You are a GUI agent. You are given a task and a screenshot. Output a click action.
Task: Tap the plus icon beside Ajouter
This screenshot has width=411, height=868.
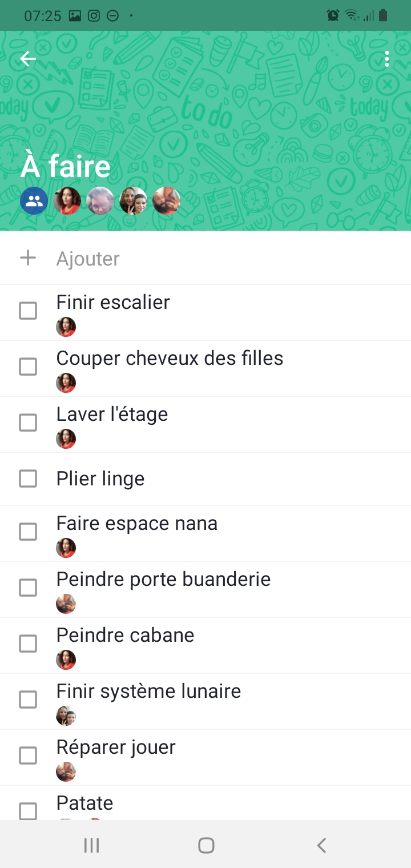[x=28, y=258]
